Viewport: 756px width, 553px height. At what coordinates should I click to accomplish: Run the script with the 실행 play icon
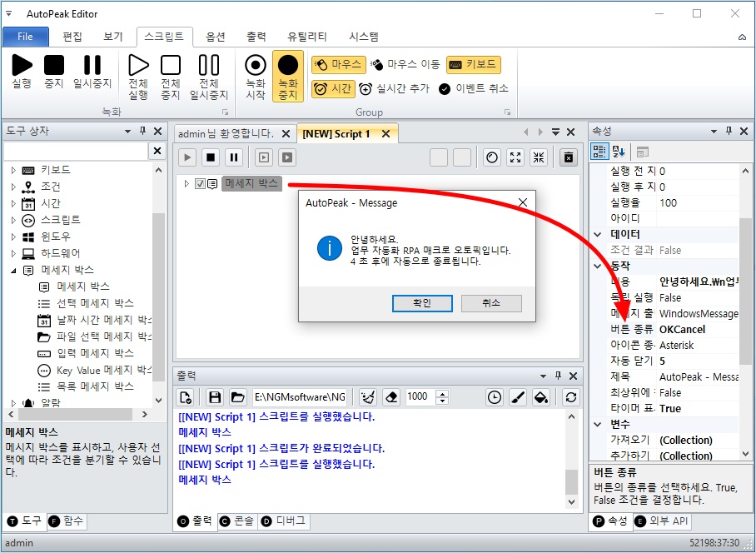pos(22,71)
